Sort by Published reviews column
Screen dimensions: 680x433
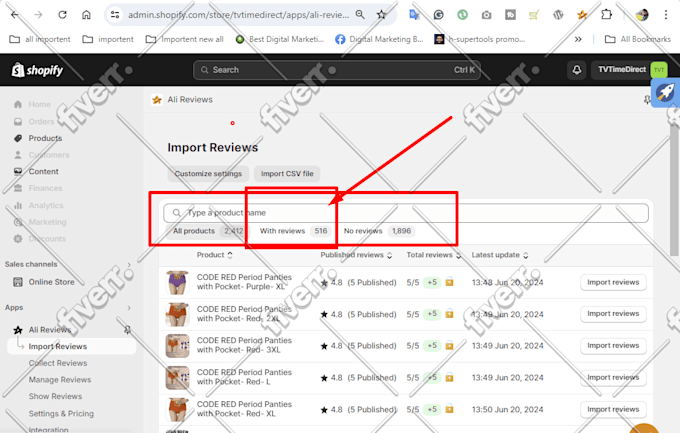click(x=356, y=255)
